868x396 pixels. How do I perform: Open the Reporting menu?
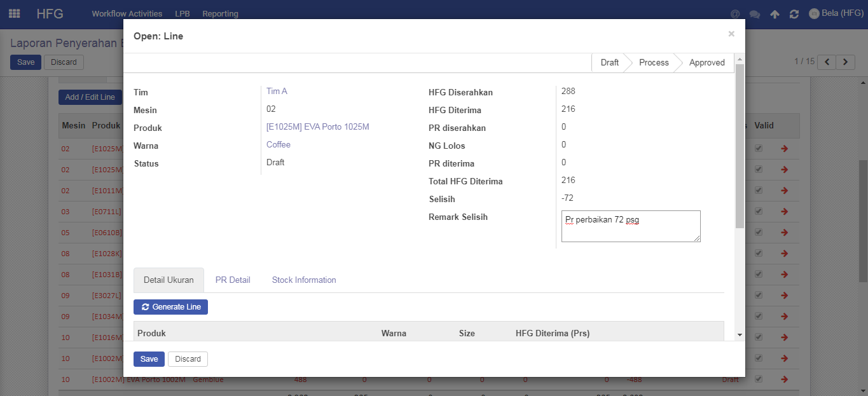coord(220,13)
